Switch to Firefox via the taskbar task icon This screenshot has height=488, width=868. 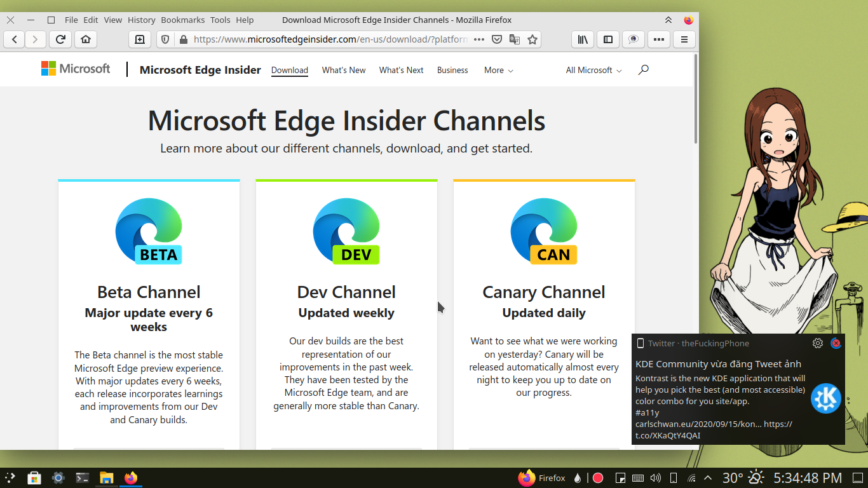tap(130, 478)
